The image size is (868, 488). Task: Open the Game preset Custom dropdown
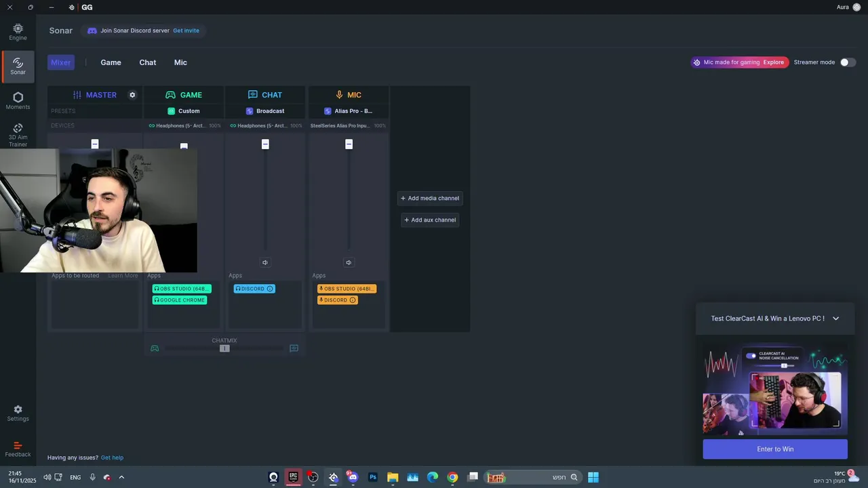coord(184,111)
